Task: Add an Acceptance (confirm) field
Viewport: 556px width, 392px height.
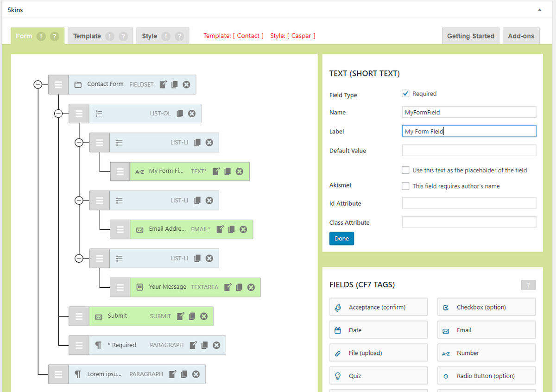Action: point(379,307)
